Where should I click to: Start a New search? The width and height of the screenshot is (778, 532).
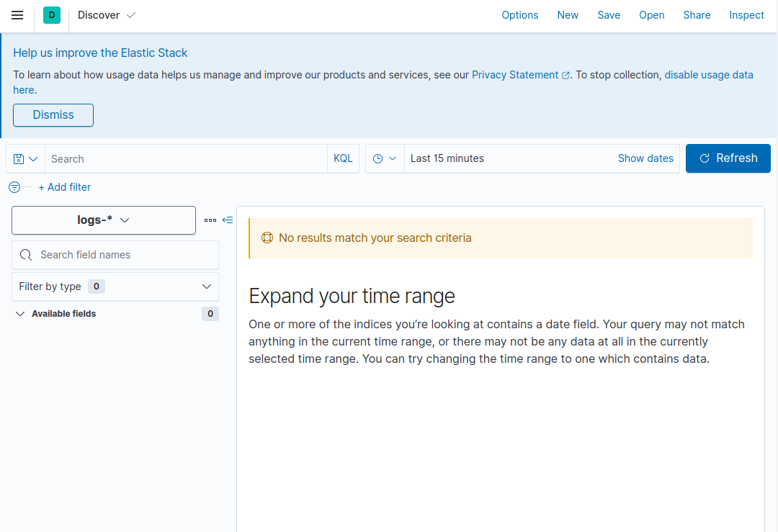tap(568, 15)
